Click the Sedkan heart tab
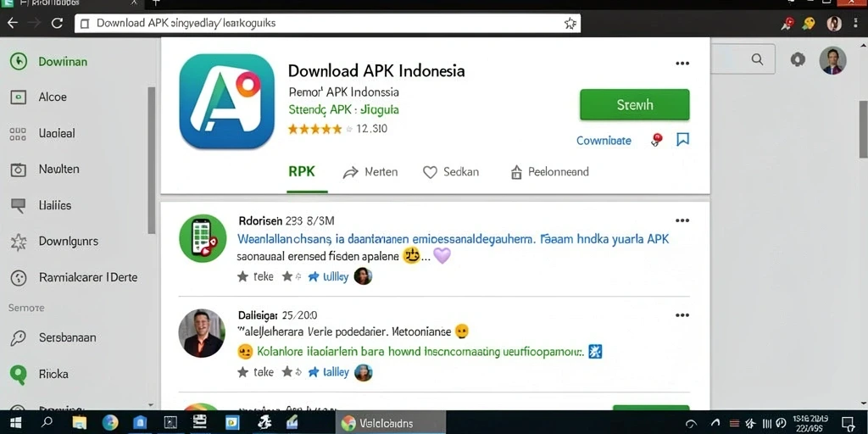Screen dimensions: 868x434 (x=451, y=172)
